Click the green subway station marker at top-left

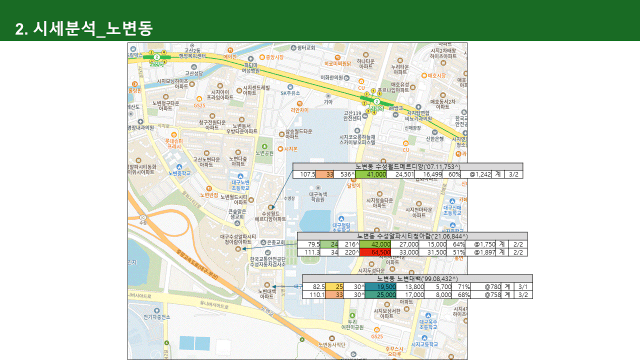click(x=157, y=58)
